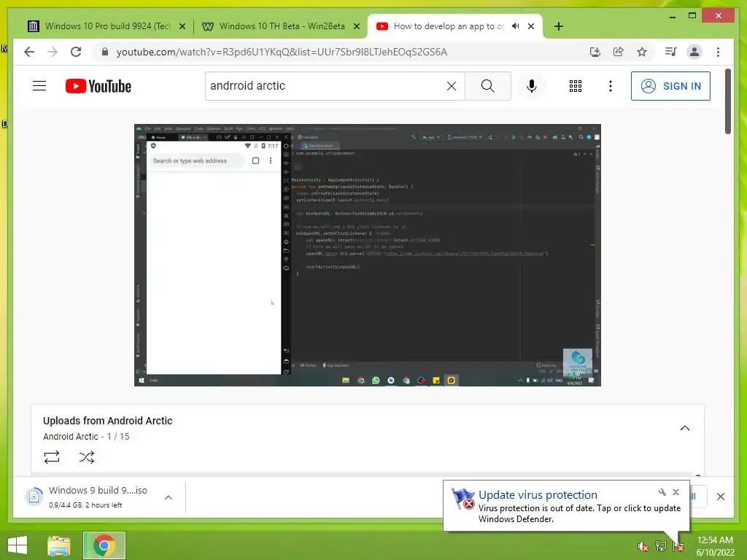Toggle loop playlist
The width and height of the screenshot is (747, 560).
tap(52, 457)
